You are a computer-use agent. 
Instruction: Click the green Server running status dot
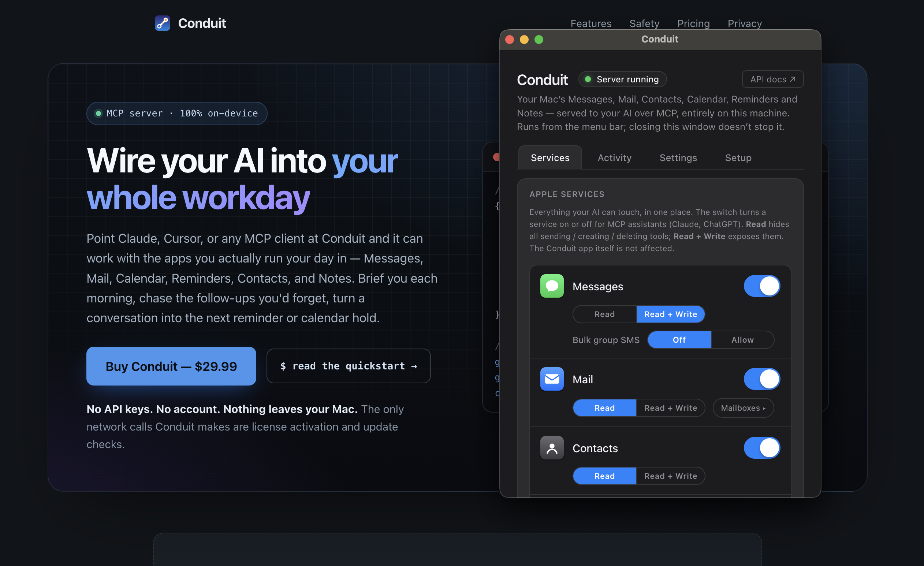click(x=588, y=79)
